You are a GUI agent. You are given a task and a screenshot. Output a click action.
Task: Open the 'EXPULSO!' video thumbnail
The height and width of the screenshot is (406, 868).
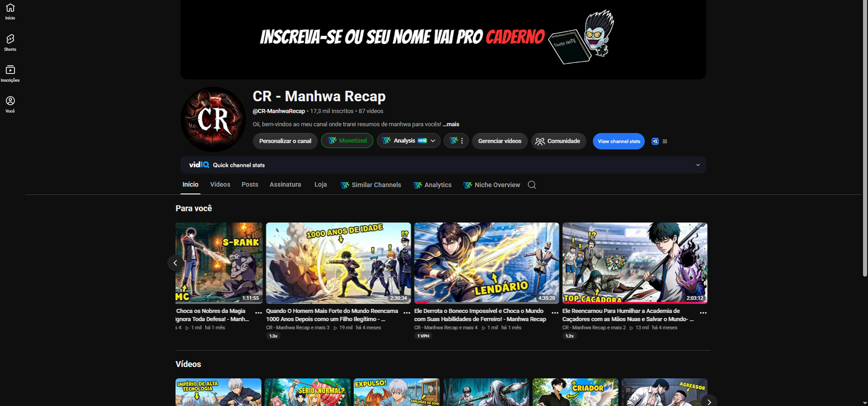[x=397, y=392]
